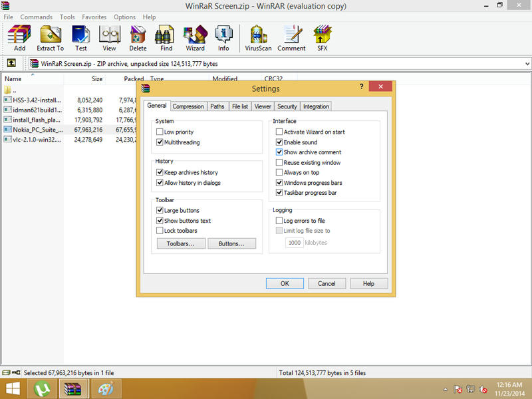Open the File menu
The height and width of the screenshot is (399, 532).
click(8, 17)
